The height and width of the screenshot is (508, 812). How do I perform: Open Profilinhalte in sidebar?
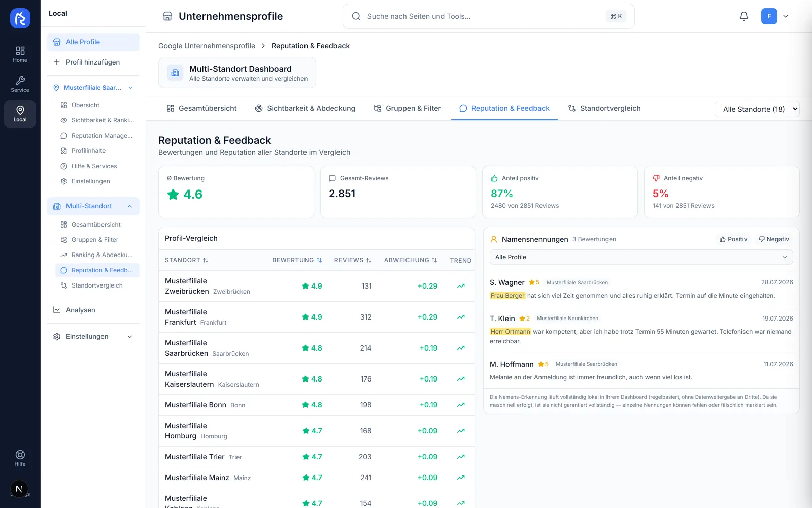(97, 151)
